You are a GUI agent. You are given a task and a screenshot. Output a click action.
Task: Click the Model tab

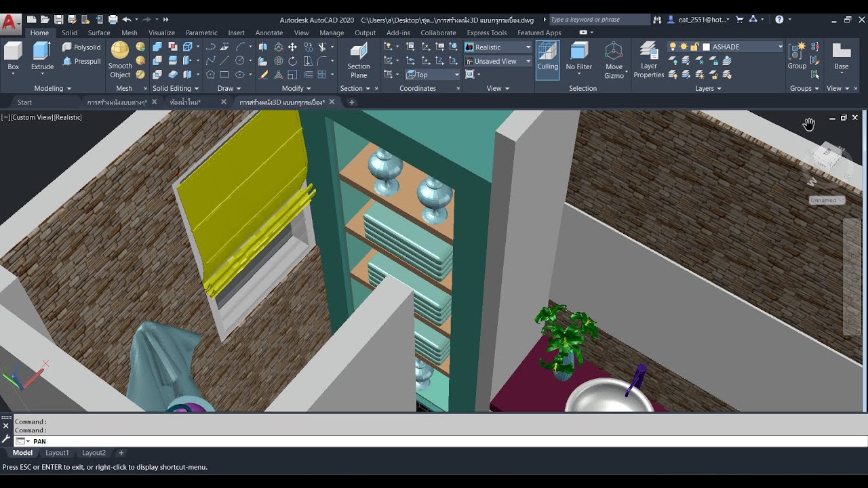click(x=22, y=453)
